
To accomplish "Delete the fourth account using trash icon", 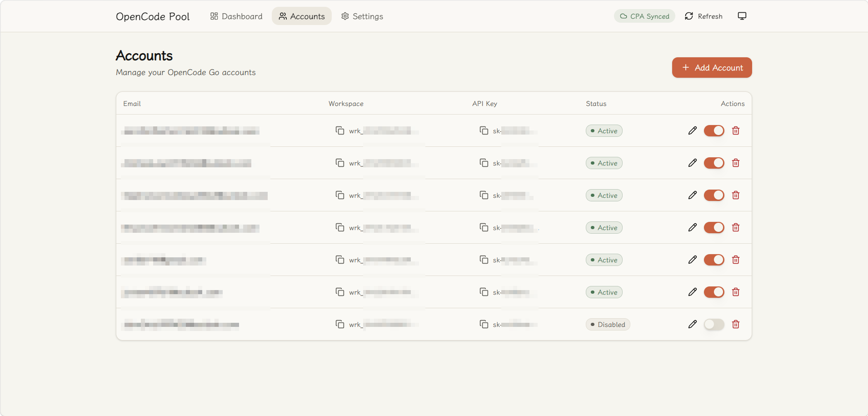I will (736, 227).
